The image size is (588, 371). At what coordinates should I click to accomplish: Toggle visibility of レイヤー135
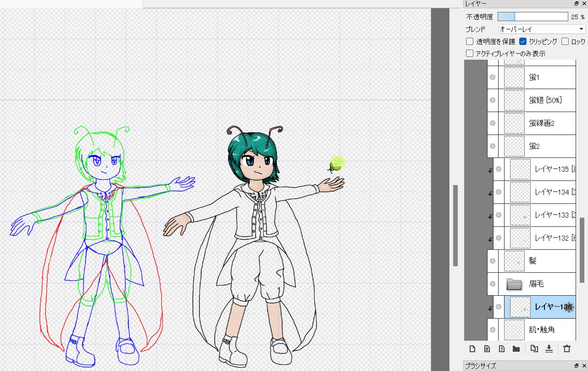499,169
